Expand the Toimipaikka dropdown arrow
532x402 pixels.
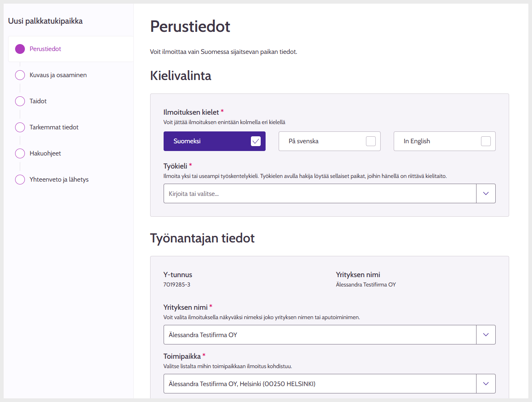click(486, 384)
